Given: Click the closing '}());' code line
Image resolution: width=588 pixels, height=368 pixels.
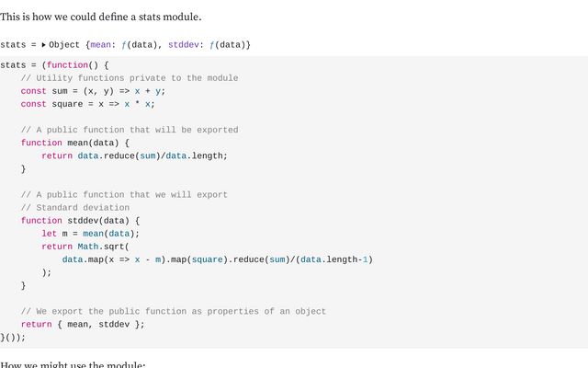Looking at the screenshot, I should tap(13, 337).
